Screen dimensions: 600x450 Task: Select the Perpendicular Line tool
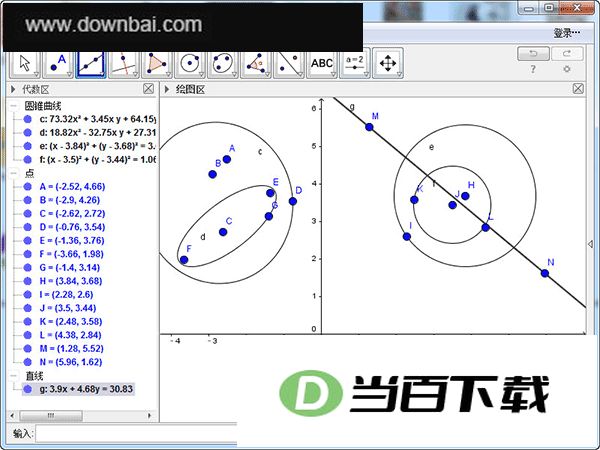tap(123, 63)
